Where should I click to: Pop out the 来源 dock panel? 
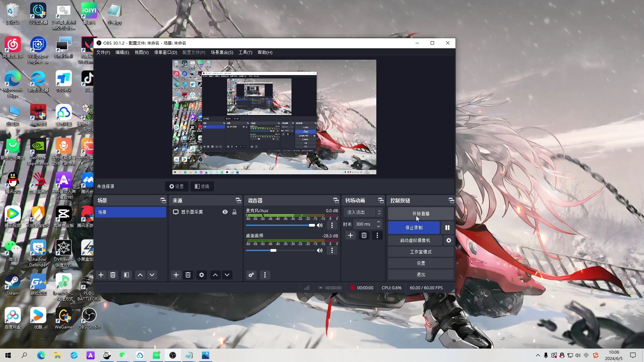[x=238, y=200]
